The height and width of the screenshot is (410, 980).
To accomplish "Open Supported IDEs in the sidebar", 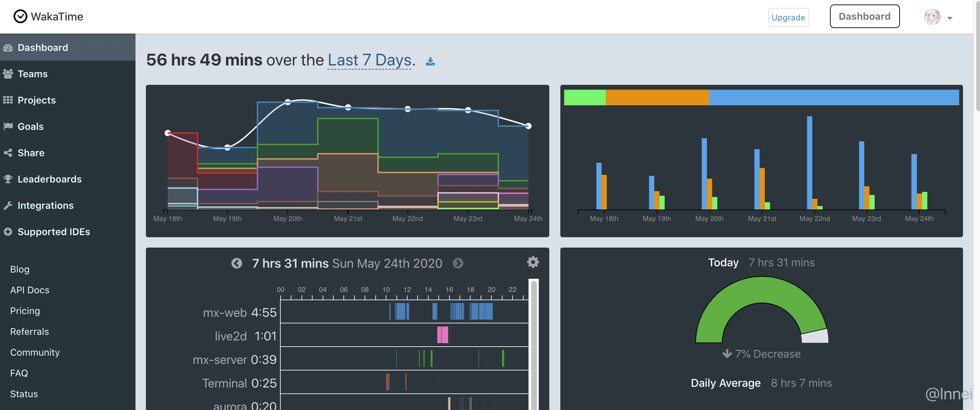I will 68,232.
